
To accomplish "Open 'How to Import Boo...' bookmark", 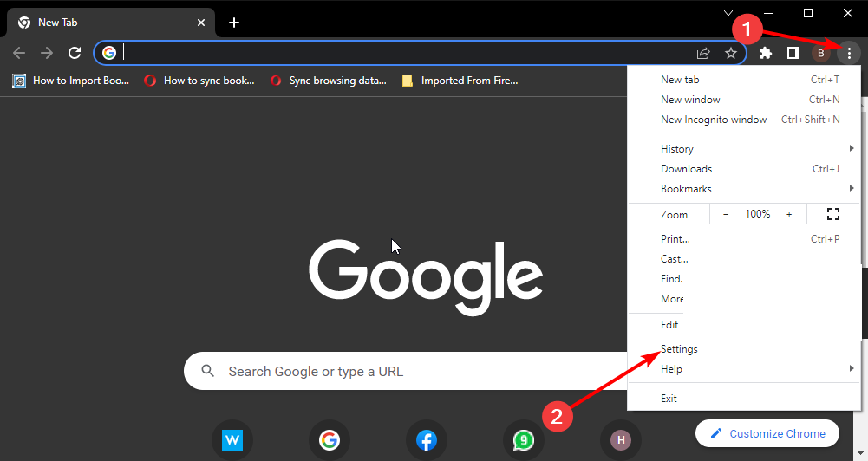I will pyautogui.click(x=71, y=81).
